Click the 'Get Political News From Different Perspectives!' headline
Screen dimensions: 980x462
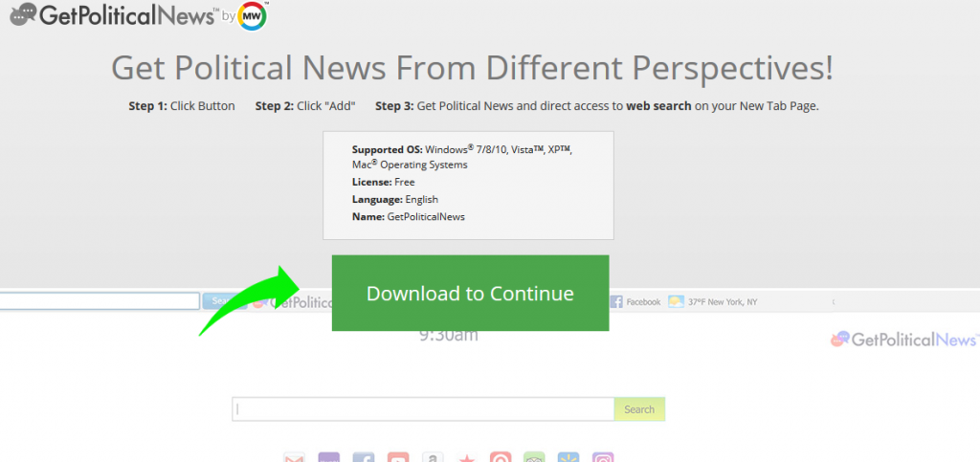pyautogui.click(x=472, y=67)
